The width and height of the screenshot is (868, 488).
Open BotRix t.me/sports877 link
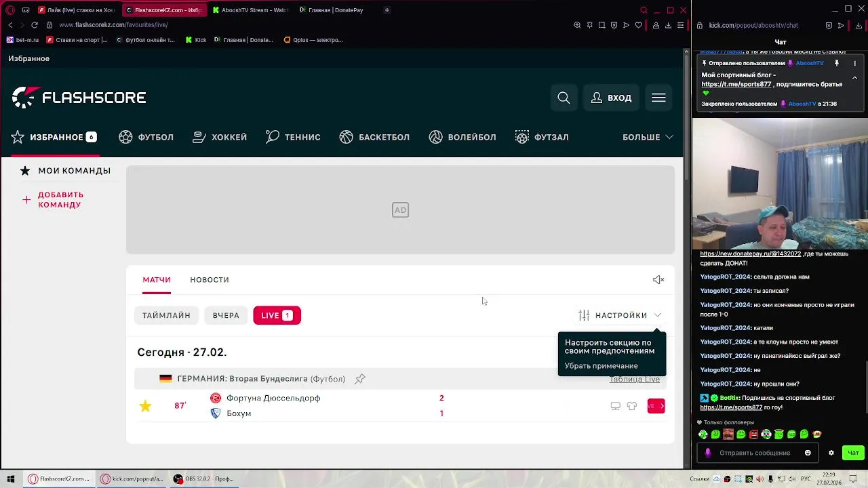click(731, 407)
